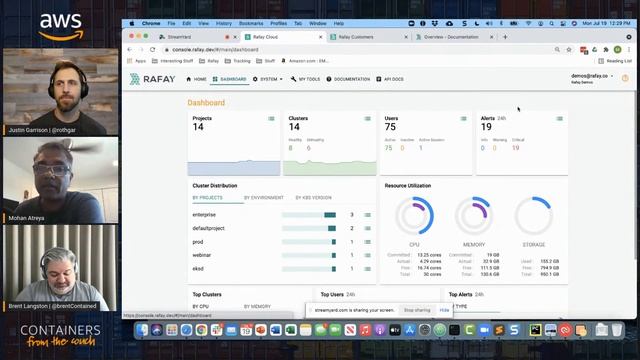Select By CPU tab under Top Clusters
Screen dimensions: 640x360
coord(201,306)
